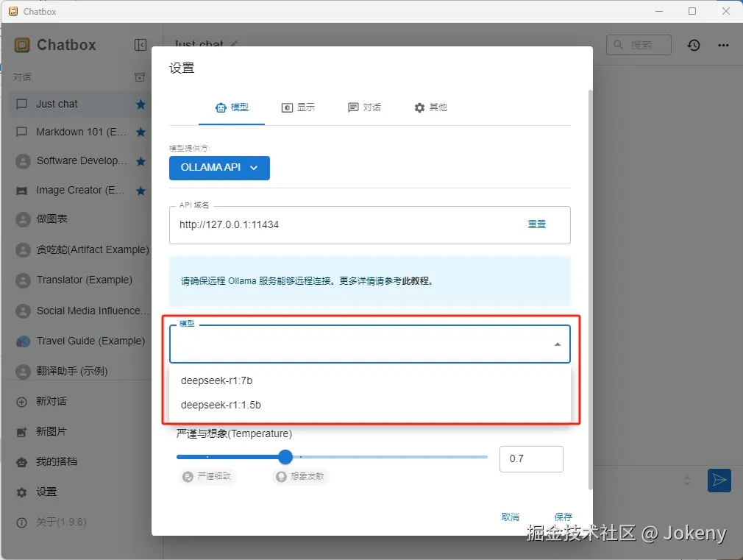The height and width of the screenshot is (560, 743).
Task: Click the picture icon beside 新图片
Action: click(22, 432)
